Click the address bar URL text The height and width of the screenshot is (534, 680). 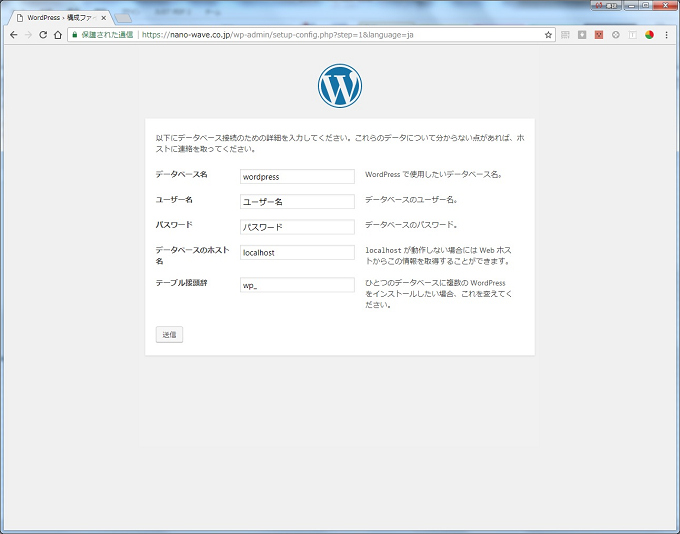(x=278, y=35)
